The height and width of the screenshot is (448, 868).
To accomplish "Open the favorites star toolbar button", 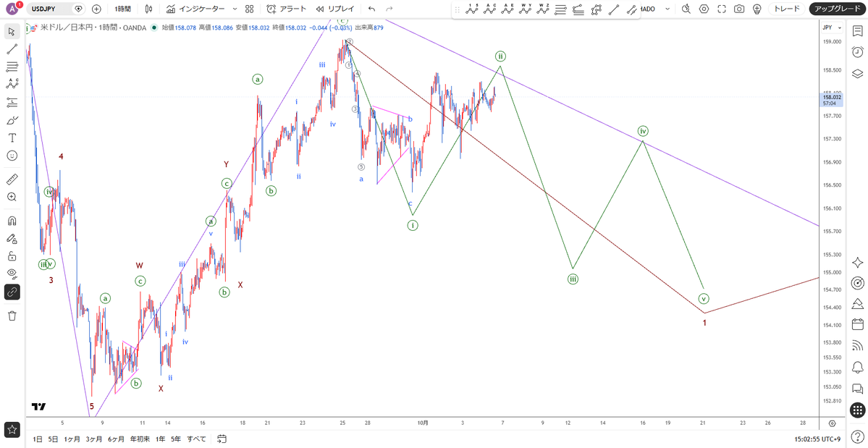I will tap(12, 428).
